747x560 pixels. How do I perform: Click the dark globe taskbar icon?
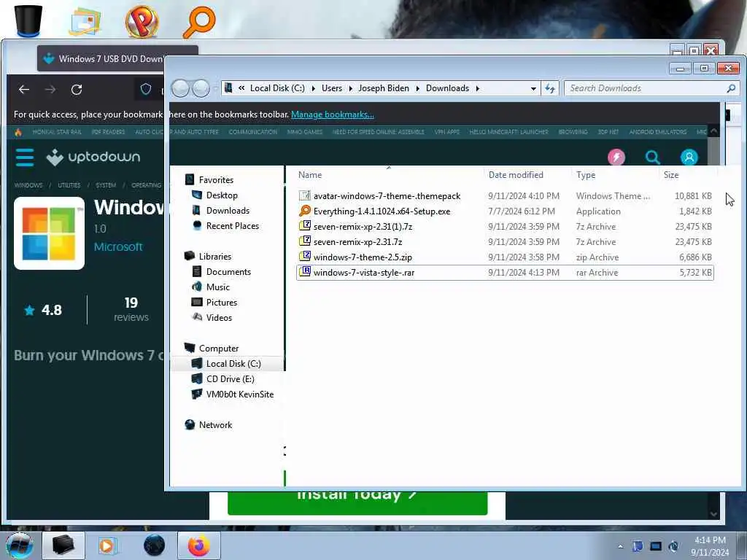pos(154,545)
